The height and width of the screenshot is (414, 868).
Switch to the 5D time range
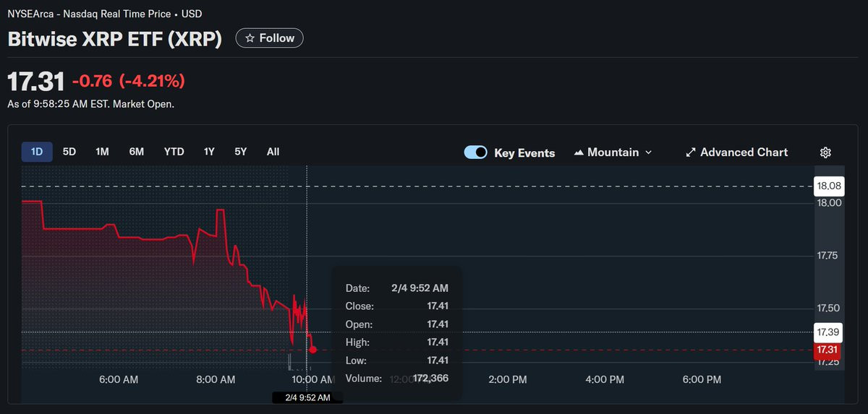(x=69, y=152)
